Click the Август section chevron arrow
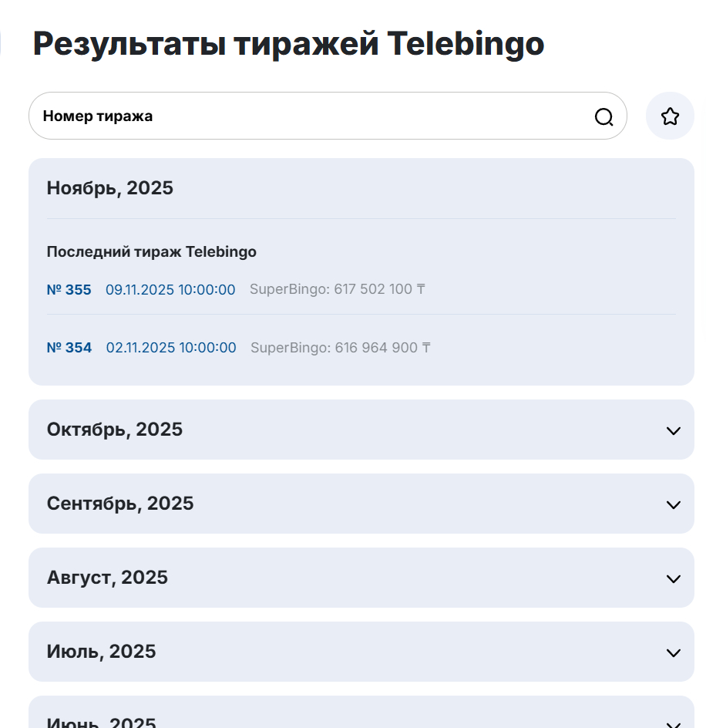 pyautogui.click(x=672, y=578)
